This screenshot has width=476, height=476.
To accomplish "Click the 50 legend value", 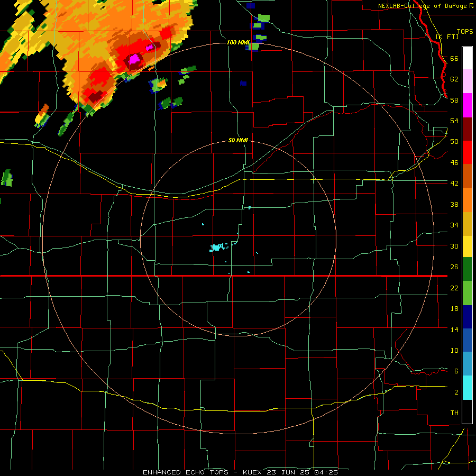I will [454, 141].
